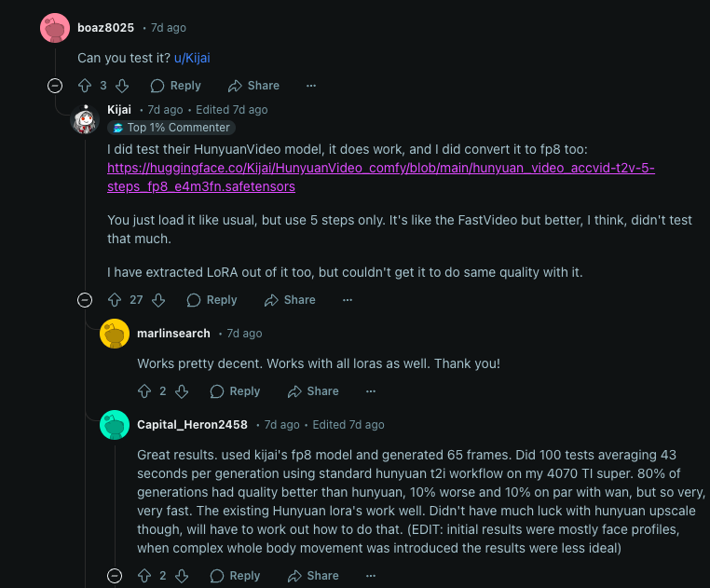The height and width of the screenshot is (588, 710).
Task: Reply to boaz8025's comment
Action: [176, 86]
